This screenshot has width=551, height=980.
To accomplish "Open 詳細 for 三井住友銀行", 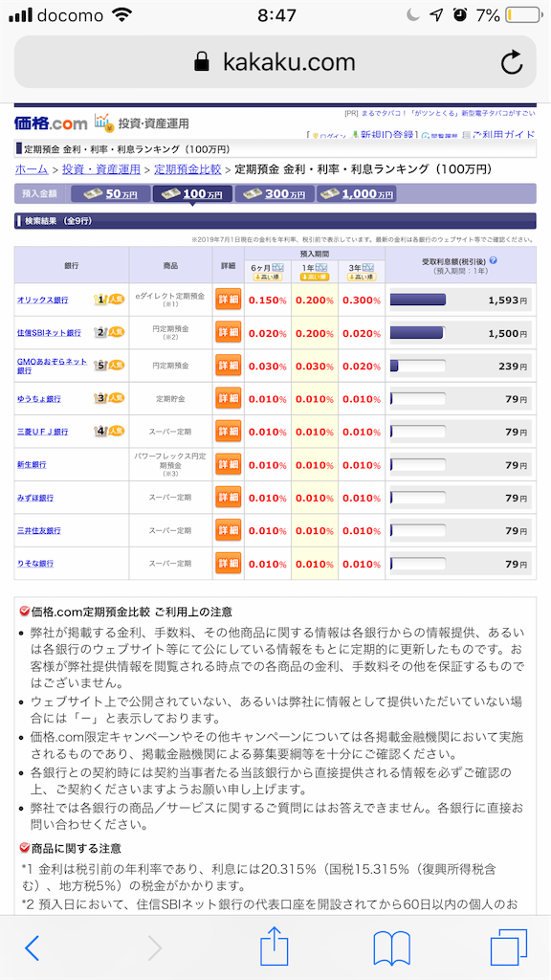I will [x=228, y=530].
